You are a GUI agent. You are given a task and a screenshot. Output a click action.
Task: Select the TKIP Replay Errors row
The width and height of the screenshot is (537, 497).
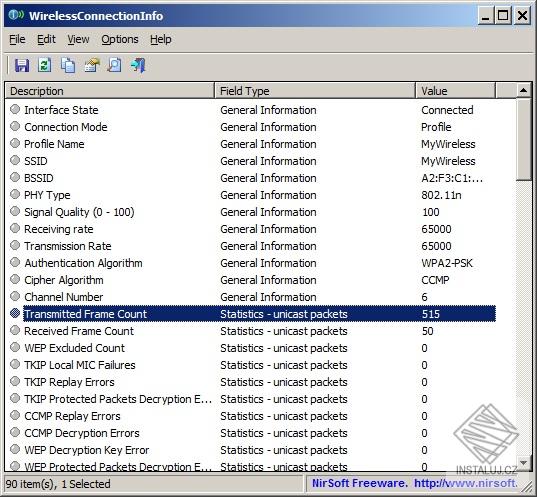click(x=252, y=382)
